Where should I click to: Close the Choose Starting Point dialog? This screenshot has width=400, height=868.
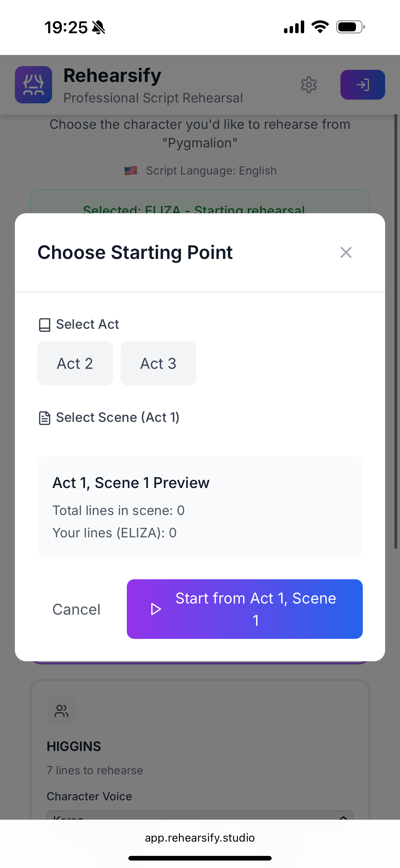pyautogui.click(x=346, y=252)
